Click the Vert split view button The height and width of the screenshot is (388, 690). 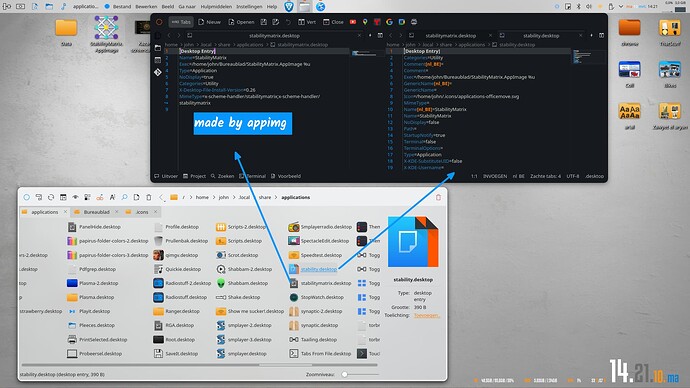pyautogui.click(x=307, y=22)
